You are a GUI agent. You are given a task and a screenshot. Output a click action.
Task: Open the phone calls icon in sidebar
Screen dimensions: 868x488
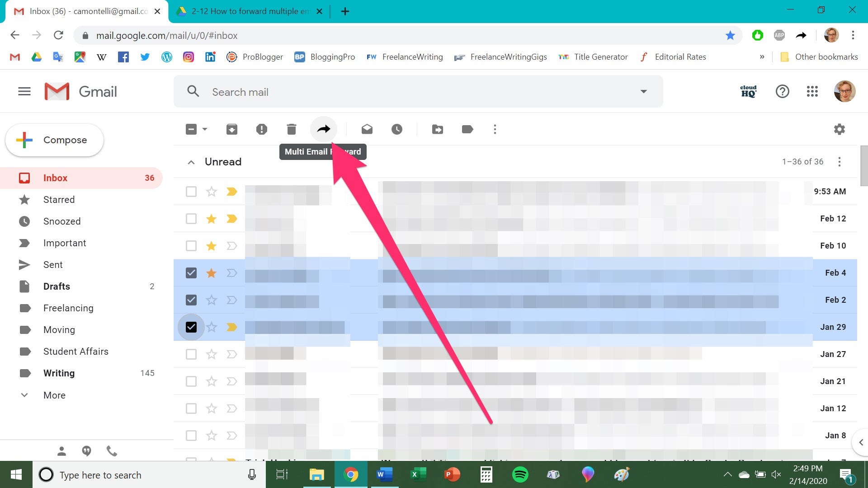pyautogui.click(x=112, y=450)
